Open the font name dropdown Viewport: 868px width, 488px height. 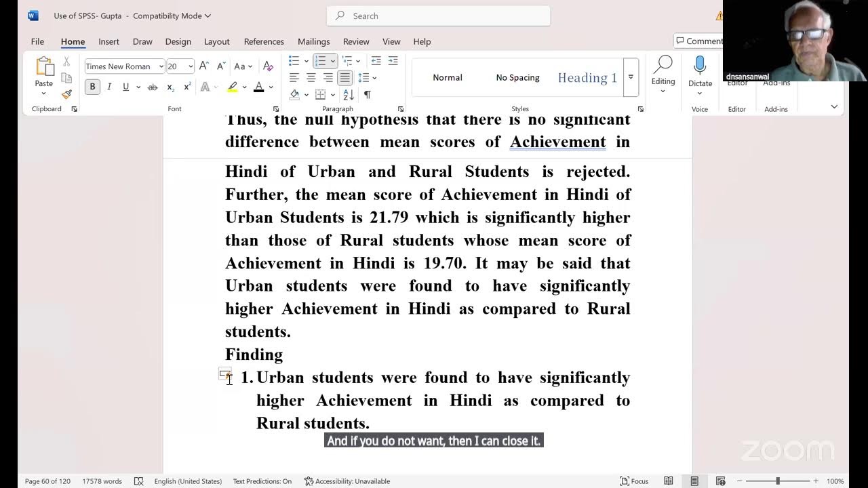click(x=161, y=66)
